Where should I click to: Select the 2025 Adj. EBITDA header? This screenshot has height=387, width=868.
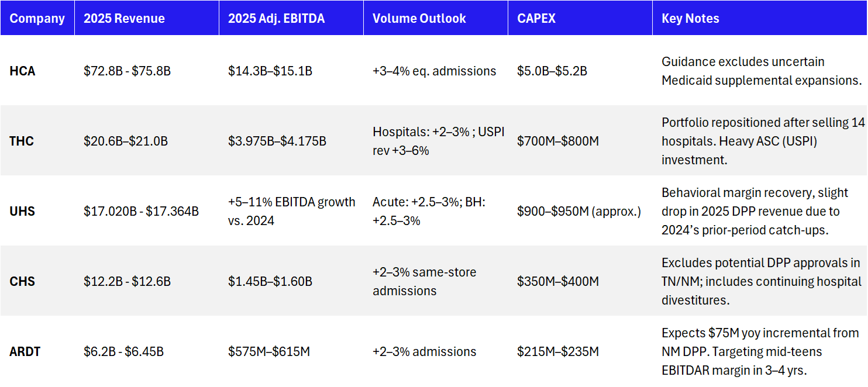point(276,18)
